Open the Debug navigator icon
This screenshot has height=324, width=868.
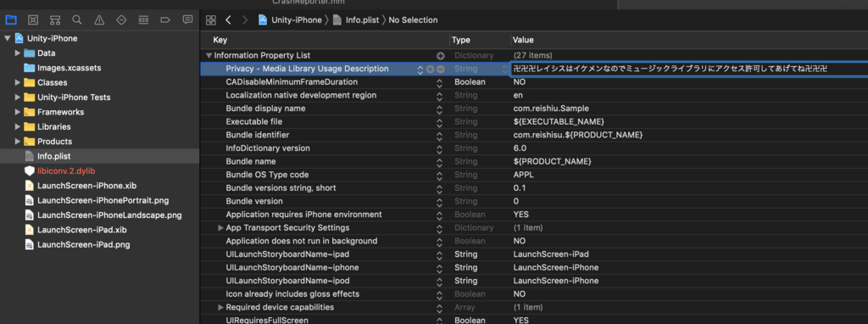143,20
